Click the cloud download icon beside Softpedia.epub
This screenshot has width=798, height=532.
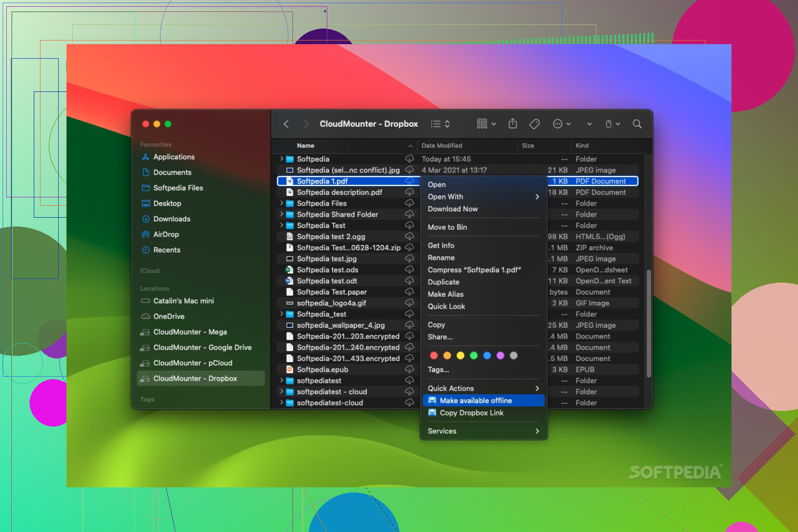click(x=409, y=369)
